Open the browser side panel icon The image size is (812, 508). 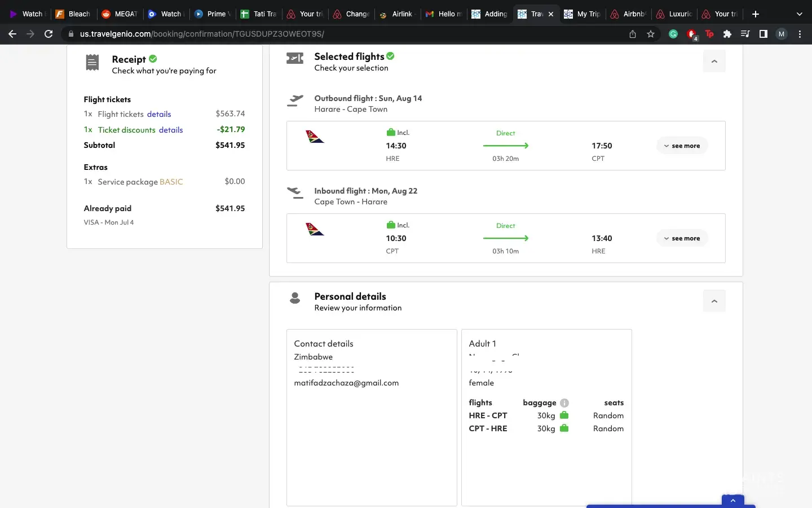763,34
